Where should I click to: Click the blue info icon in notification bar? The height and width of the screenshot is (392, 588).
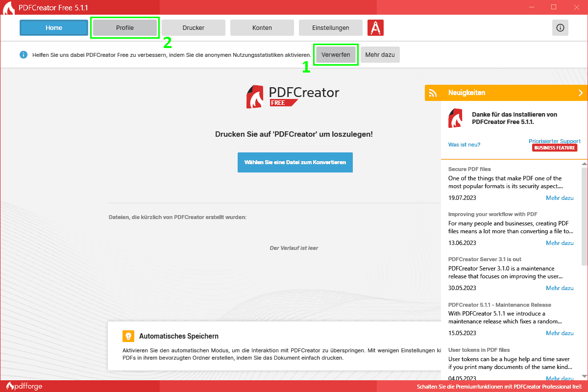click(24, 55)
